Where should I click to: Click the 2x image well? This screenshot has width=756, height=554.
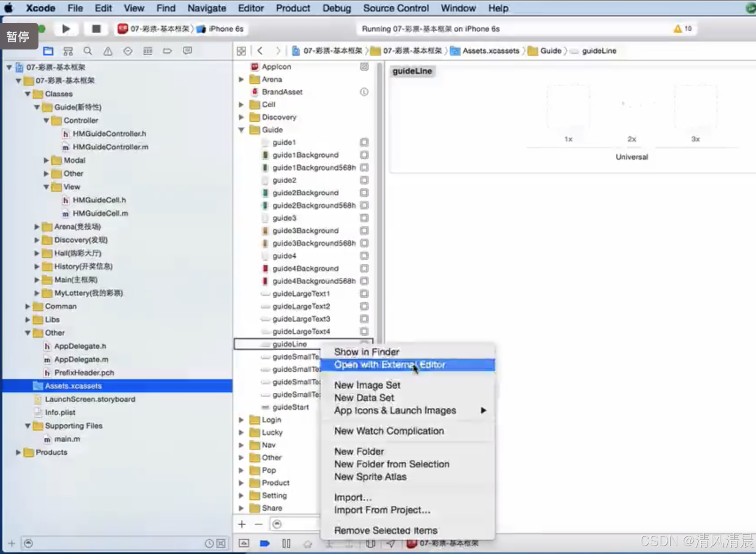pyautogui.click(x=632, y=107)
